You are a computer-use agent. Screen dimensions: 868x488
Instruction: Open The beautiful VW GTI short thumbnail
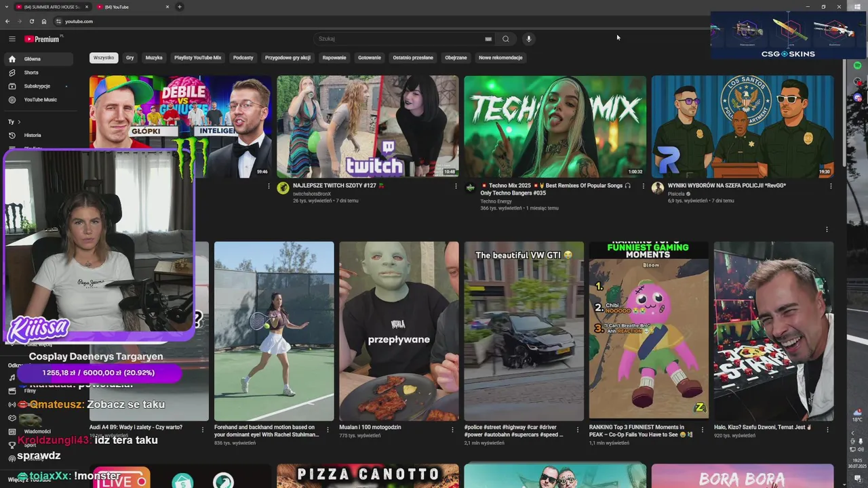click(524, 331)
